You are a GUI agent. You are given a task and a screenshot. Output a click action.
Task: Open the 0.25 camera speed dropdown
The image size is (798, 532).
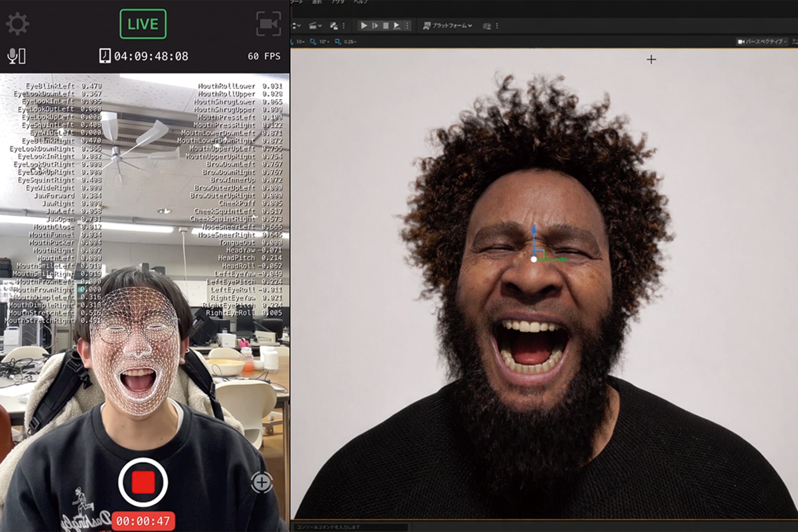(349, 42)
